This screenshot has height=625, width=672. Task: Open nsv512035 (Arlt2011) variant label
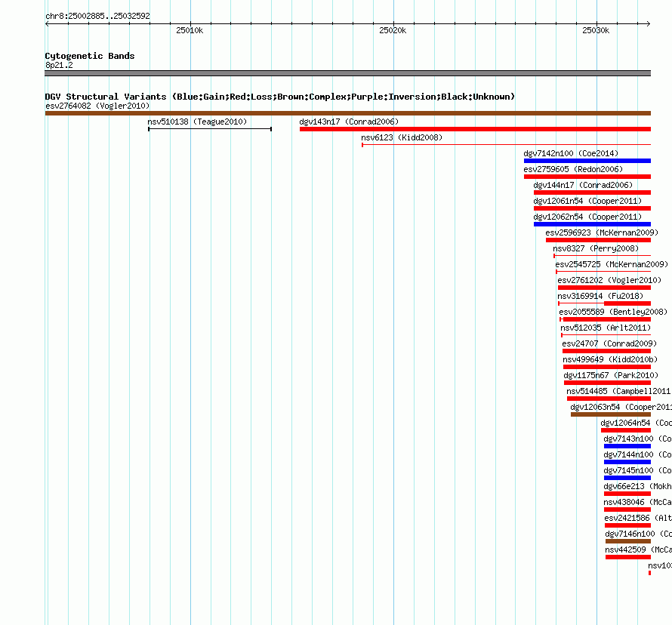pyautogui.click(x=606, y=328)
